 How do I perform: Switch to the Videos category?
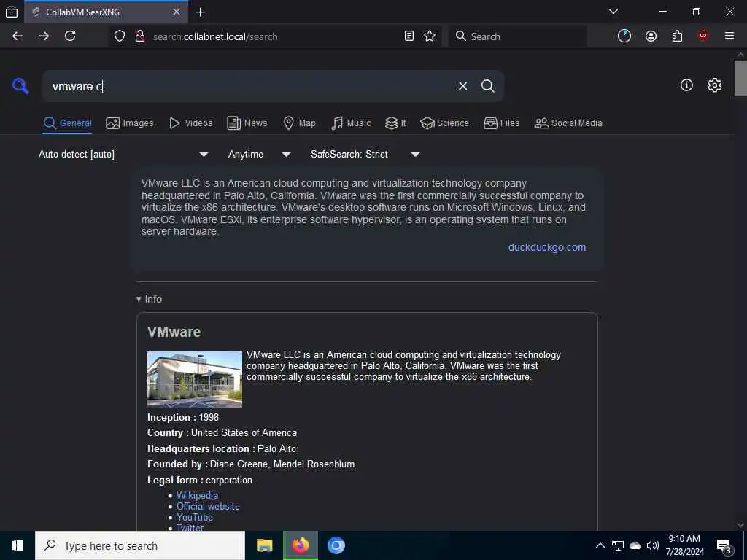click(x=190, y=123)
